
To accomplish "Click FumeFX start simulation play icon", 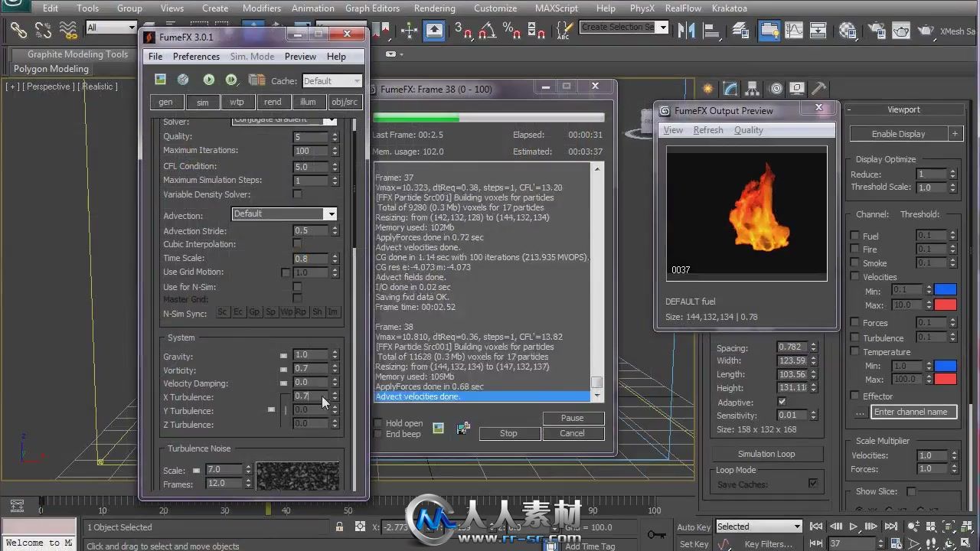I will 208,80.
